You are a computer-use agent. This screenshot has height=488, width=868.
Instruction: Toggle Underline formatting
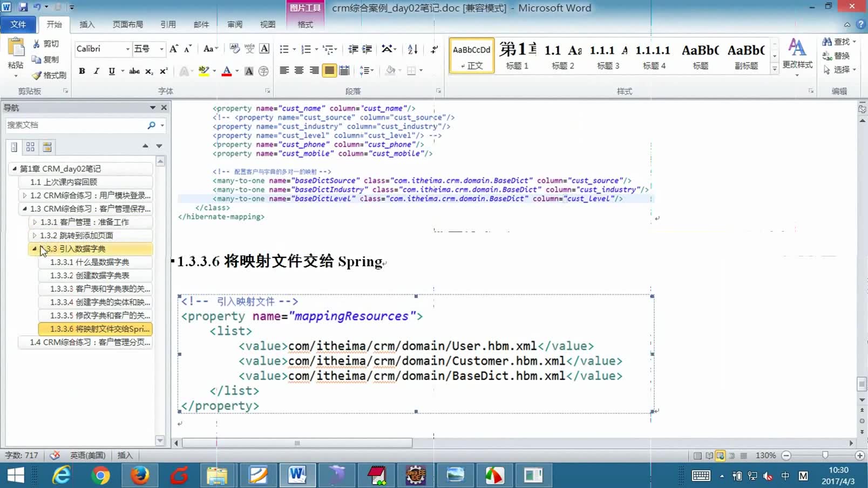coord(112,71)
